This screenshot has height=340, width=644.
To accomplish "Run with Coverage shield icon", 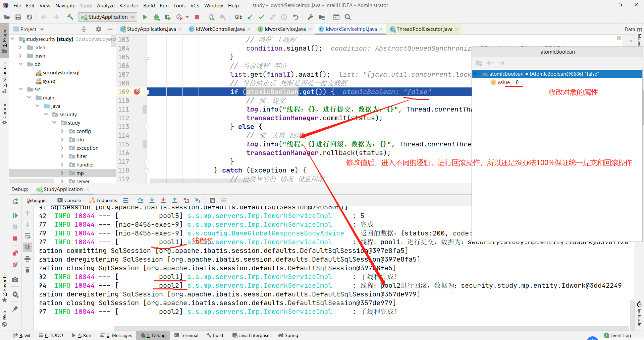I will tap(168, 17).
